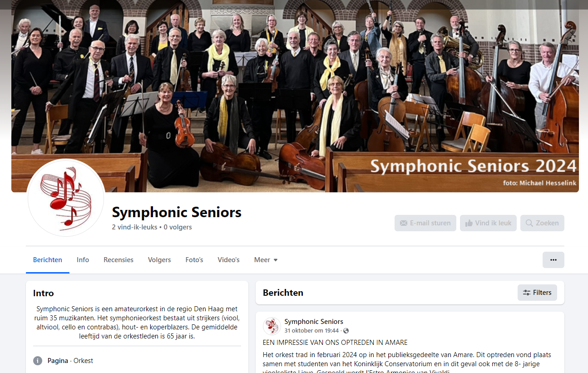Click the filter sliders icon in Berichten

tap(527, 293)
